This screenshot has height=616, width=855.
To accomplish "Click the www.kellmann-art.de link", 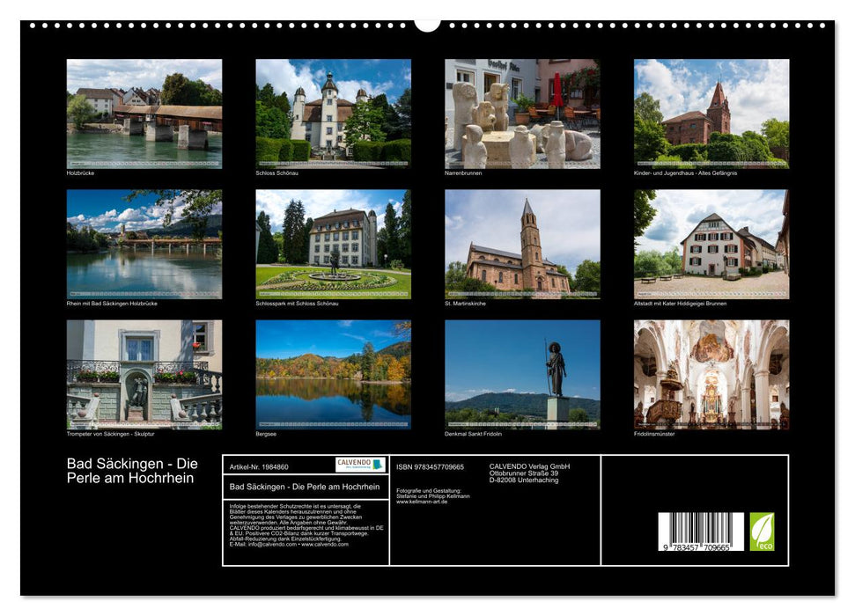I will [x=420, y=502].
